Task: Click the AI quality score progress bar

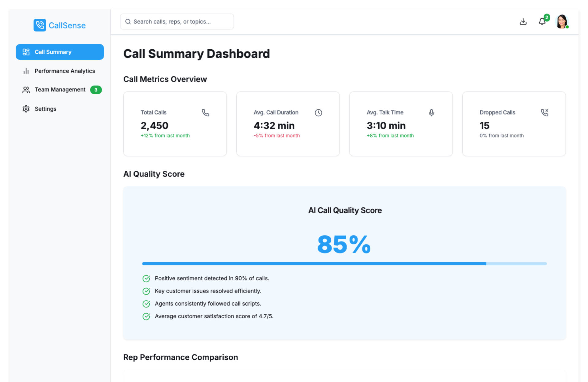Action: 344,264
